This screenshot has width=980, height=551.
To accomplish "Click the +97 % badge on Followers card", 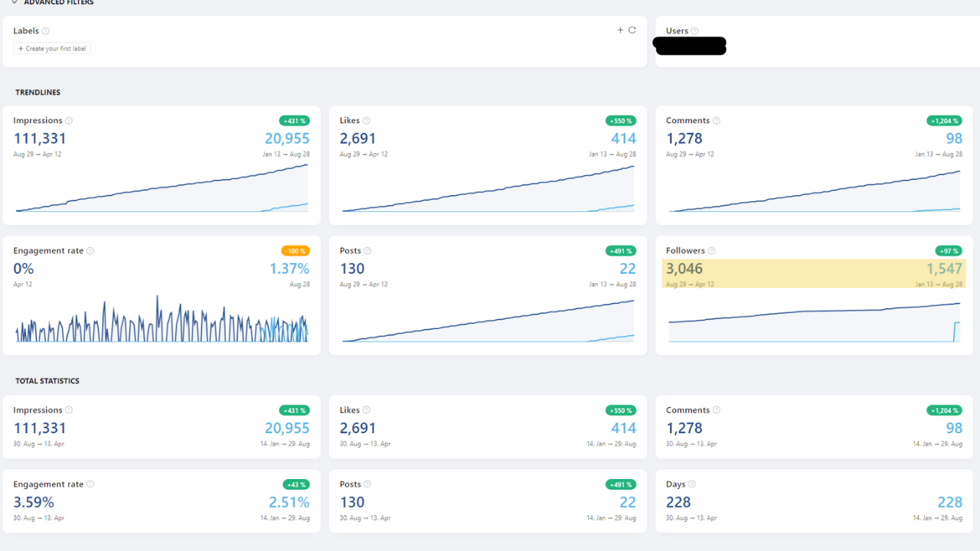I will 949,251.
